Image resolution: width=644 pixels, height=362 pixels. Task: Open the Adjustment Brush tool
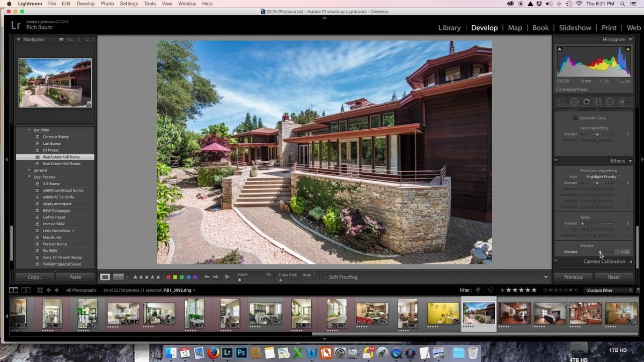[x=625, y=101]
